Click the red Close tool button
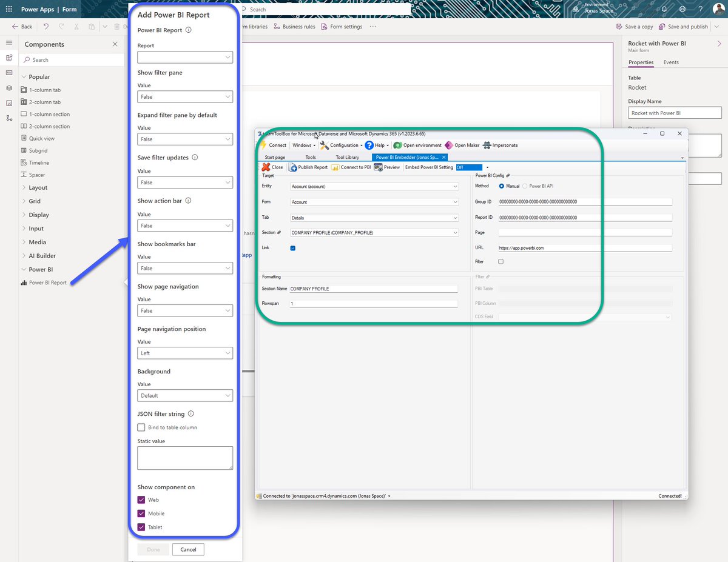 coord(272,167)
